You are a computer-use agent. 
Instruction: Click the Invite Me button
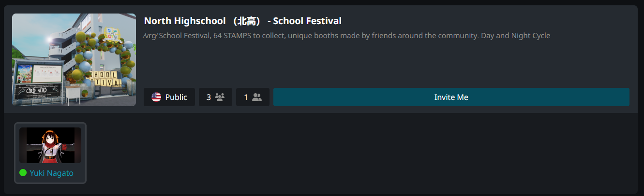(x=451, y=97)
